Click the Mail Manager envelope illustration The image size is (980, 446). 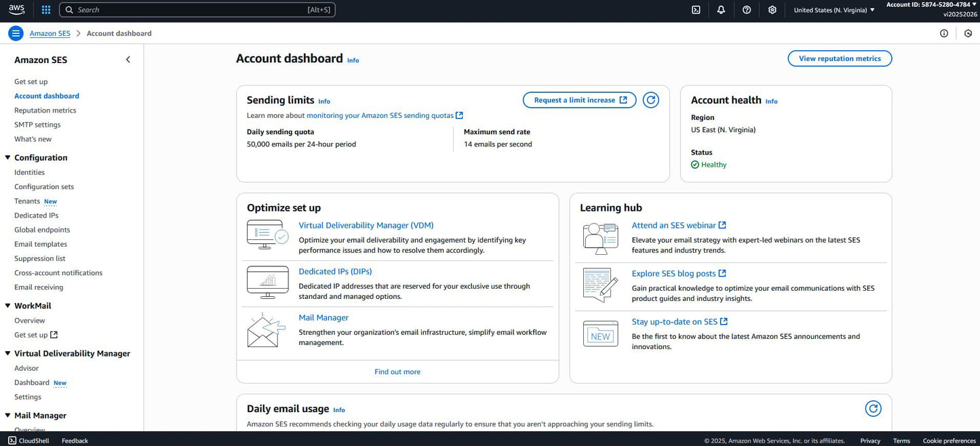pyautogui.click(x=266, y=330)
